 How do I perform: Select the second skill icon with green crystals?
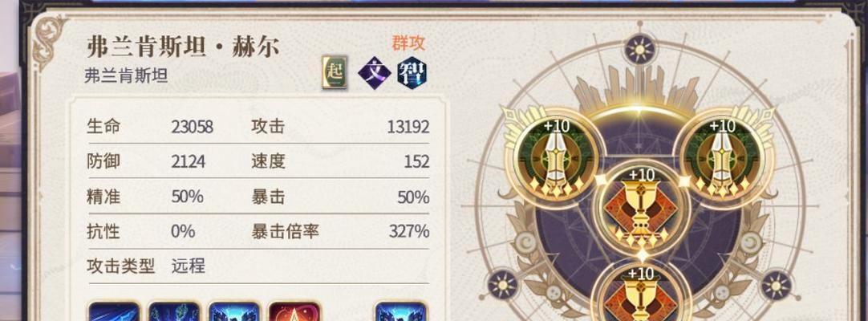pyautogui.click(x=174, y=311)
